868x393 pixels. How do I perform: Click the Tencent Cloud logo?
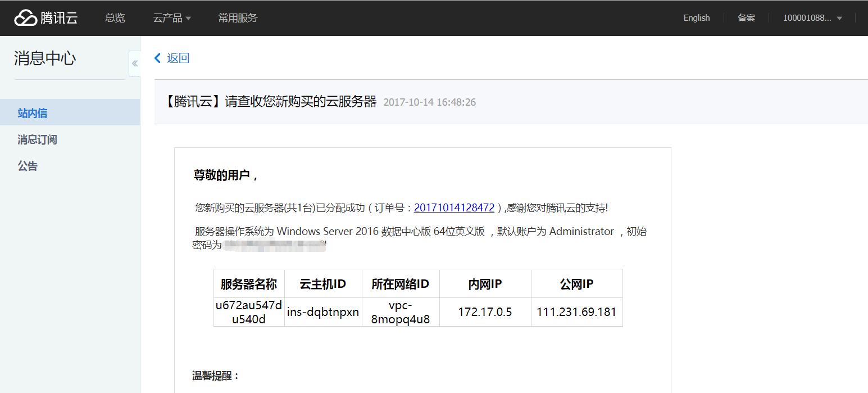(46, 18)
